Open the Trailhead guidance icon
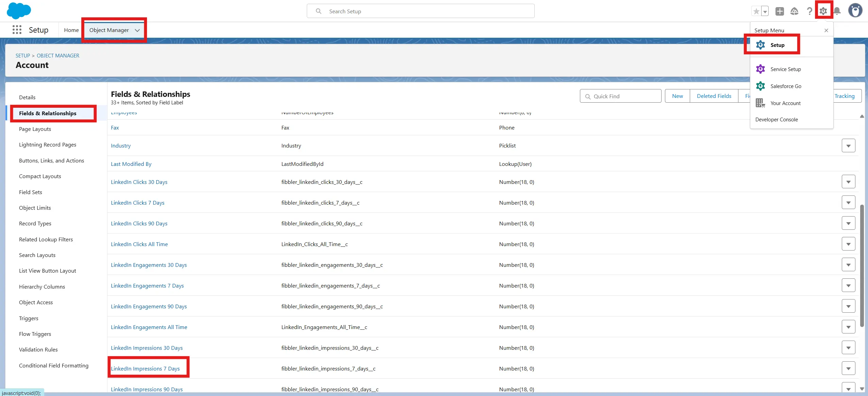Screen dimensions: 868x396 click(794, 11)
